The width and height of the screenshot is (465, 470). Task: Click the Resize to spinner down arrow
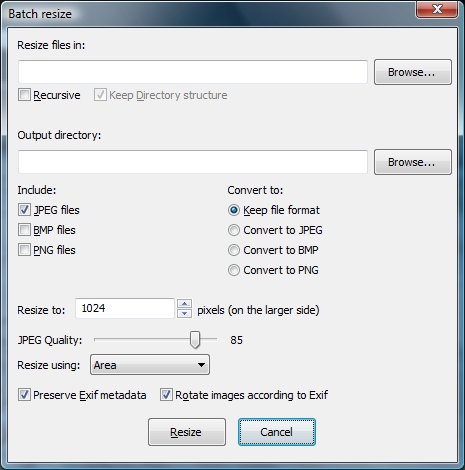184,313
